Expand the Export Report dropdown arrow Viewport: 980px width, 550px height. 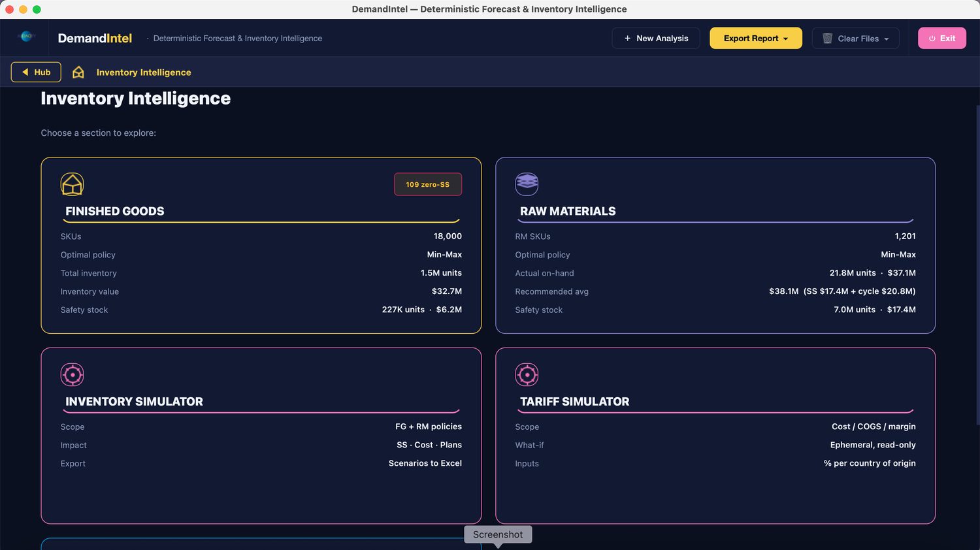point(785,39)
